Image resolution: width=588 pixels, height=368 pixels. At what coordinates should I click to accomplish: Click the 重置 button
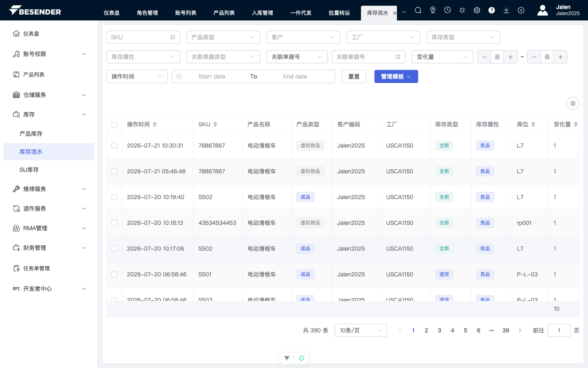point(354,76)
